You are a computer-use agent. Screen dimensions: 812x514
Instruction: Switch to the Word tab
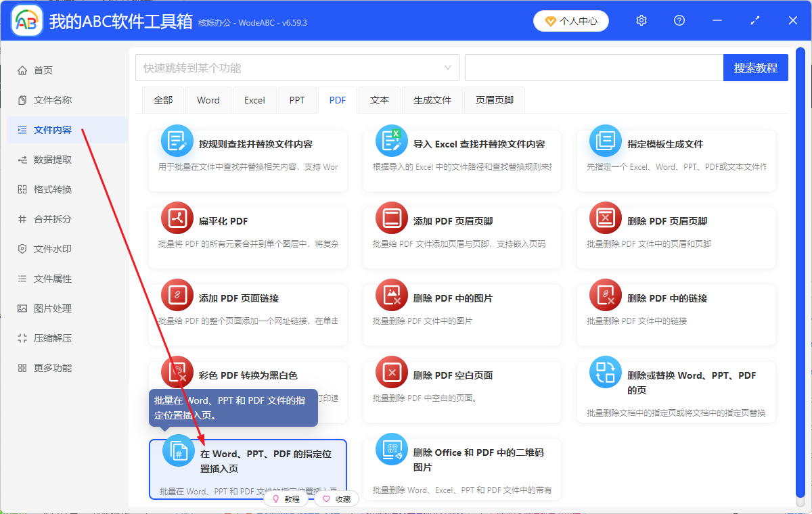tap(208, 99)
